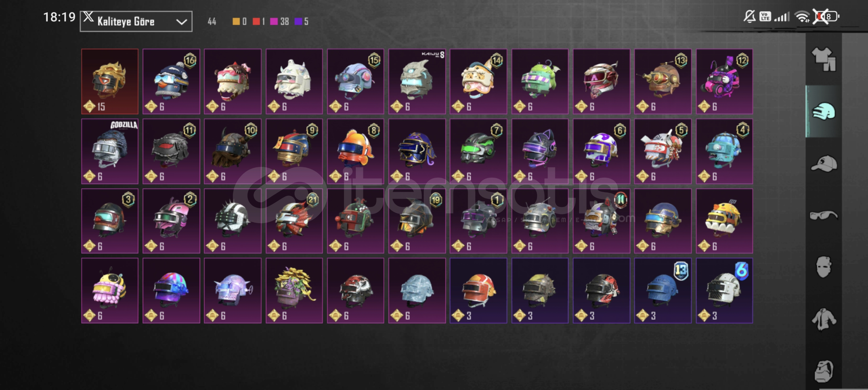Tap the yellow quality count indicator
Viewport: 868px width, 390px height.
239,21
